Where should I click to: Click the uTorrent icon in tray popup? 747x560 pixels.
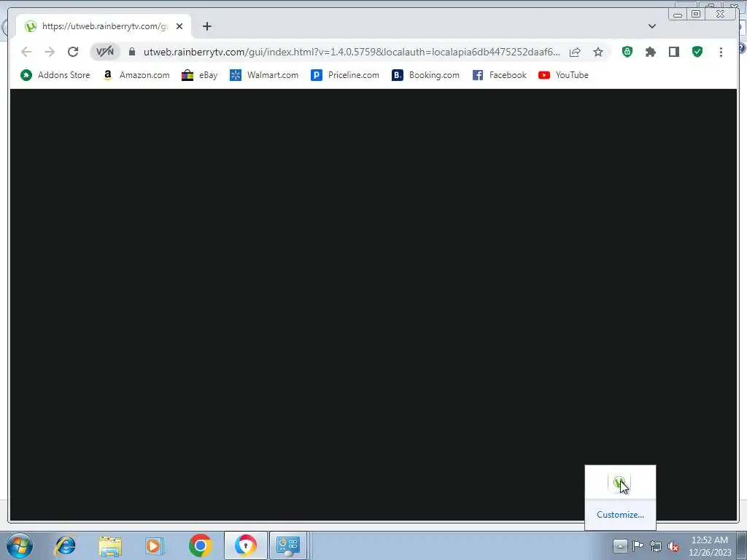[x=619, y=483]
